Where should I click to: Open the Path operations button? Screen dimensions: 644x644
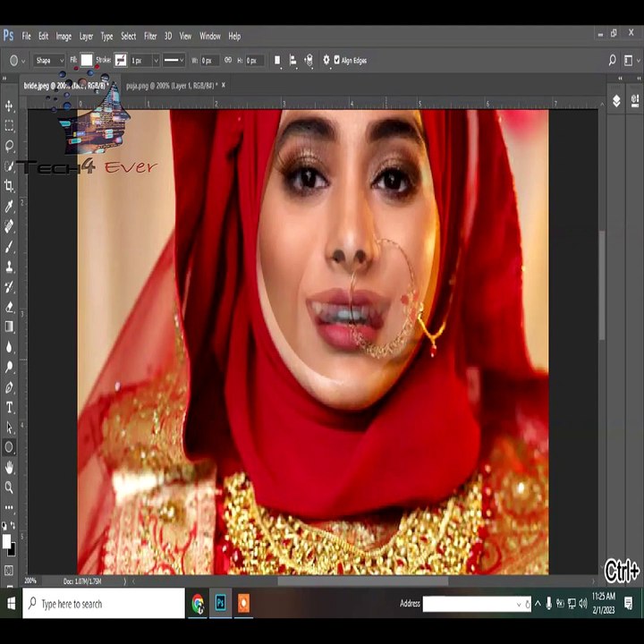277,61
